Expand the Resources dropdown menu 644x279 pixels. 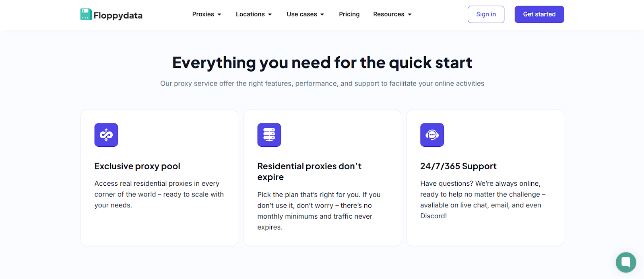tap(392, 14)
